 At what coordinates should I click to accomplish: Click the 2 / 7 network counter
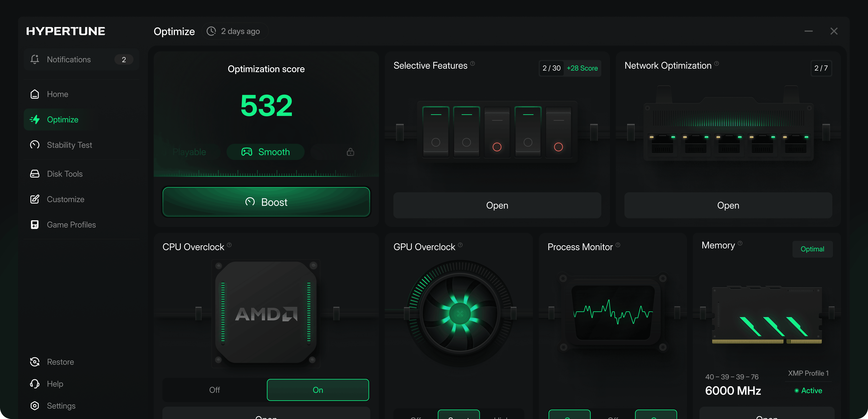point(821,68)
